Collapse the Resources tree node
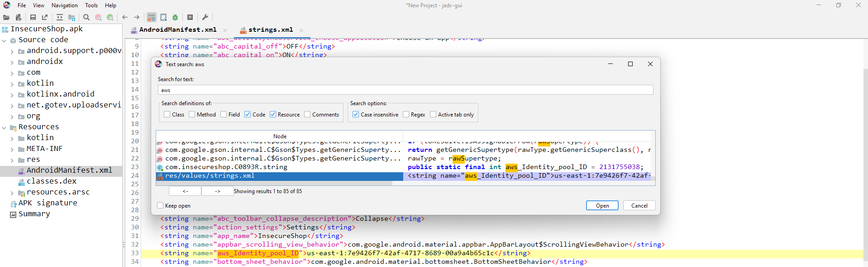The image size is (868, 267). click(4, 128)
